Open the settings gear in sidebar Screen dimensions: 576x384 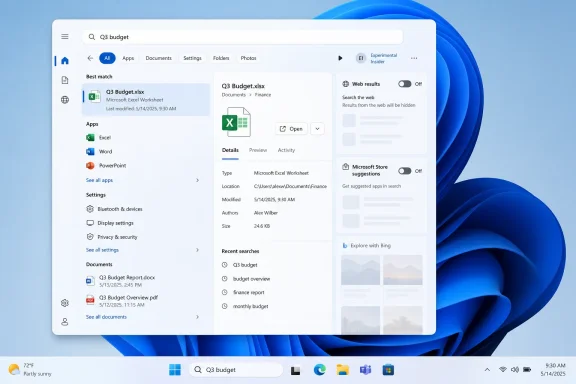pos(65,303)
